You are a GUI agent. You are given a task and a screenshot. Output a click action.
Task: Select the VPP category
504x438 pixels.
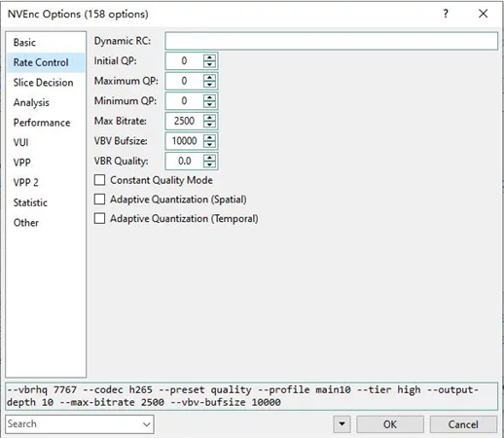coord(46,163)
